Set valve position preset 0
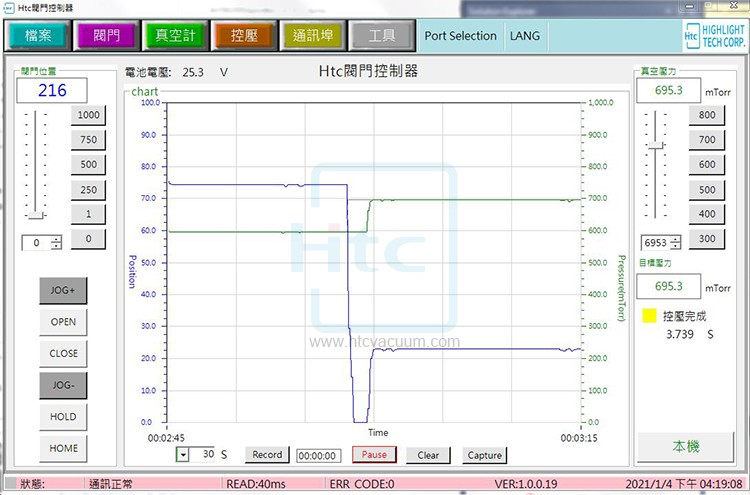 point(88,239)
